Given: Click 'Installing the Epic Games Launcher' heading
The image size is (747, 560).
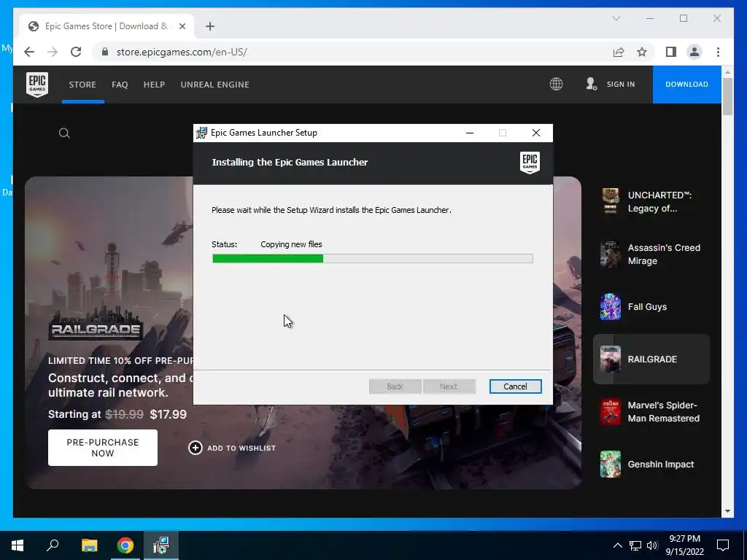Looking at the screenshot, I should pyautogui.click(x=290, y=163).
